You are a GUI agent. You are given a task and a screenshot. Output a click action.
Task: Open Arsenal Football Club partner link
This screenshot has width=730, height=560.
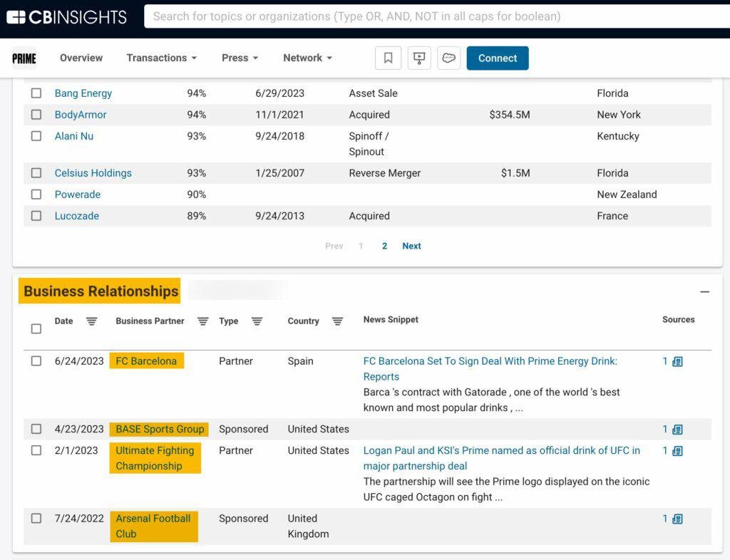(x=153, y=526)
